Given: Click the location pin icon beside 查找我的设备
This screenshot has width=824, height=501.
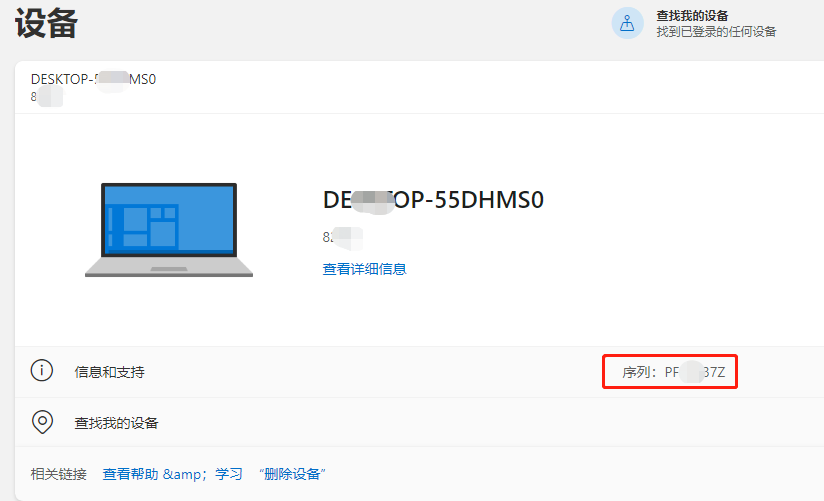Looking at the screenshot, I should point(42,422).
